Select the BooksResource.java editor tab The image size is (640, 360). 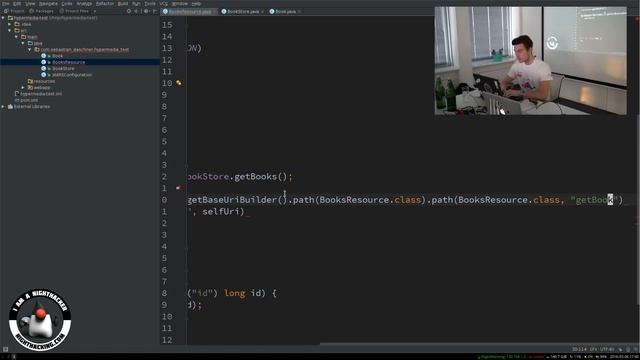(x=188, y=11)
